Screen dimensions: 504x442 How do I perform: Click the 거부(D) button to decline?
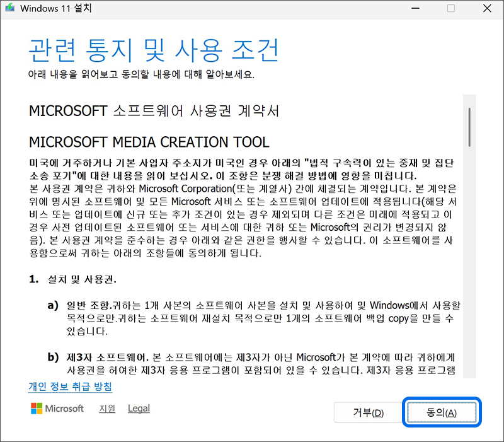coord(367,412)
